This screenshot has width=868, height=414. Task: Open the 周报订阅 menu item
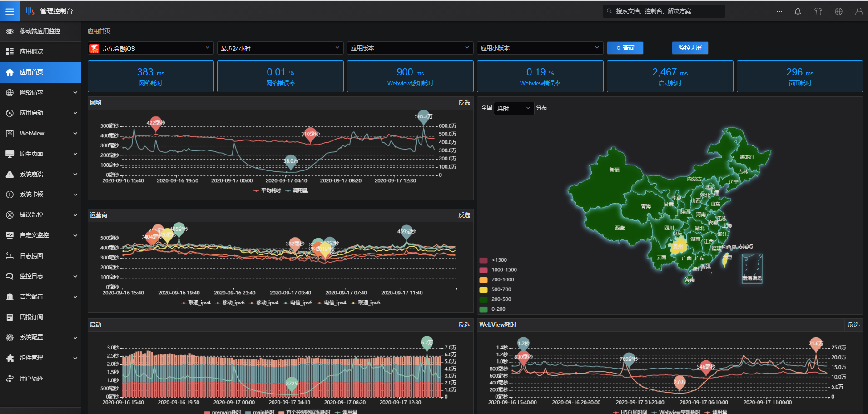(x=40, y=317)
